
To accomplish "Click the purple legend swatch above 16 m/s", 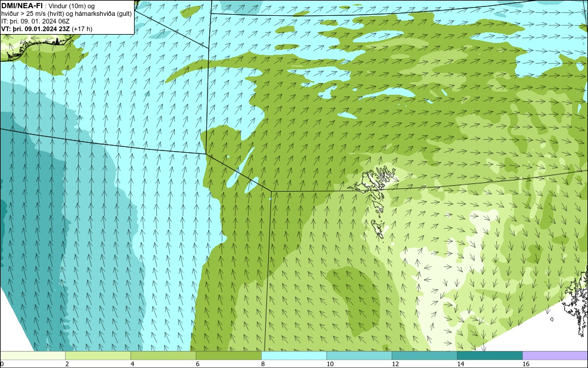I will tap(556, 355).
